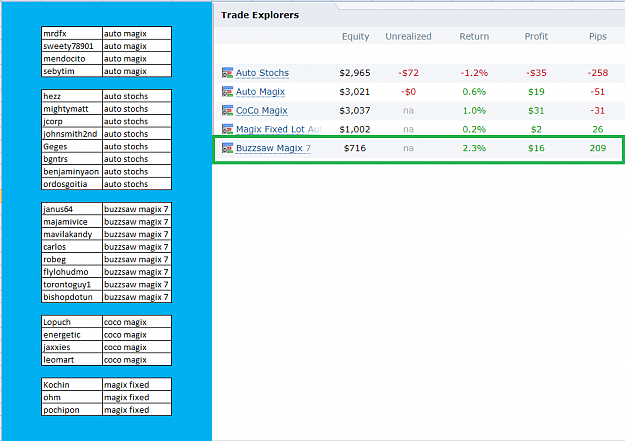Open the Magix Fixed Lot Aut link
This screenshot has width=625, height=441.
point(279,129)
